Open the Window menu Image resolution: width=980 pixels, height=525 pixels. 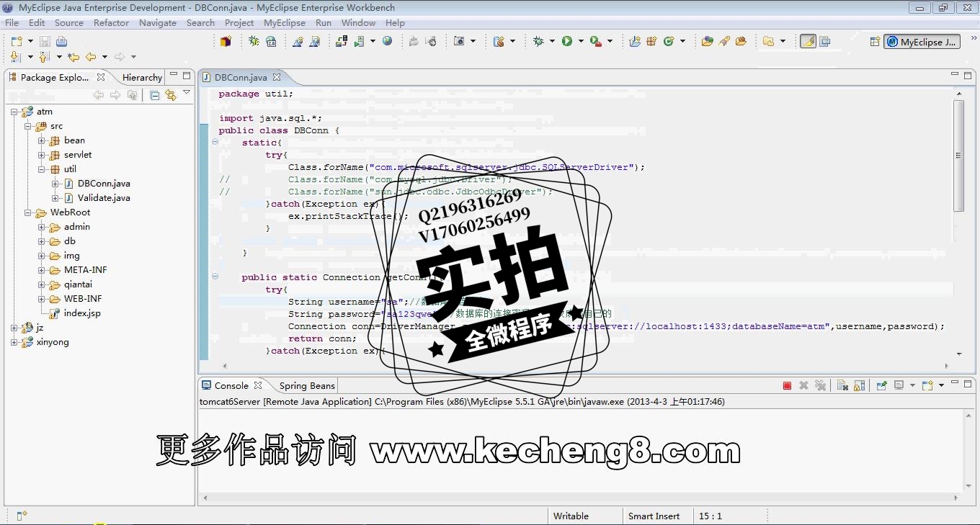click(358, 23)
